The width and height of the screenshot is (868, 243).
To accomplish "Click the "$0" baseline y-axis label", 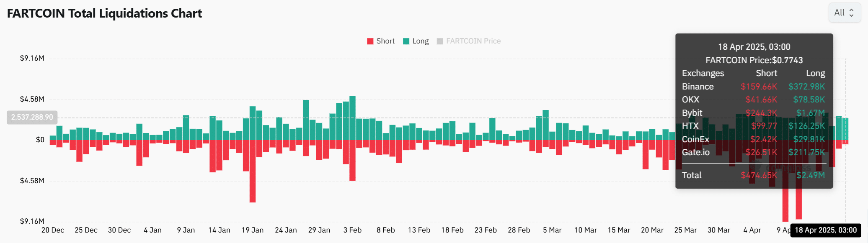I will coord(40,140).
